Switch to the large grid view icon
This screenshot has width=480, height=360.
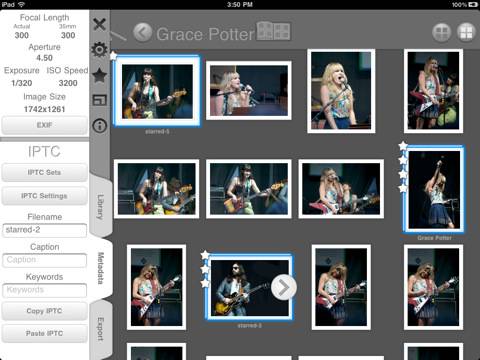pos(442,32)
